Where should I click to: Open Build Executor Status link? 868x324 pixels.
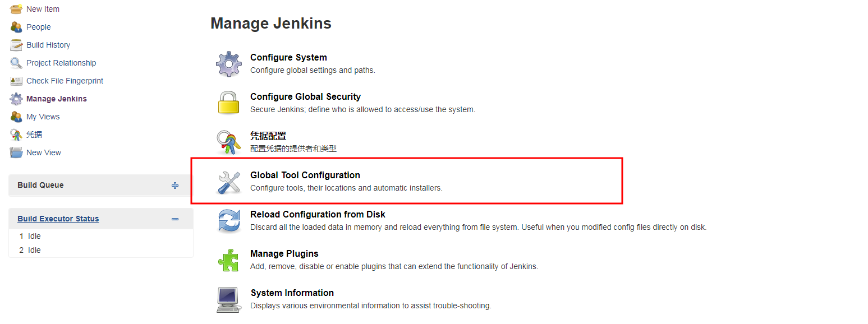coord(58,219)
